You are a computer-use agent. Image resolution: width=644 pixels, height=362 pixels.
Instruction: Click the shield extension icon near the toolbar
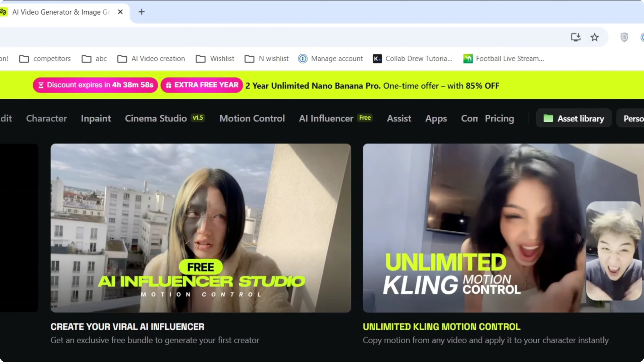tap(624, 37)
